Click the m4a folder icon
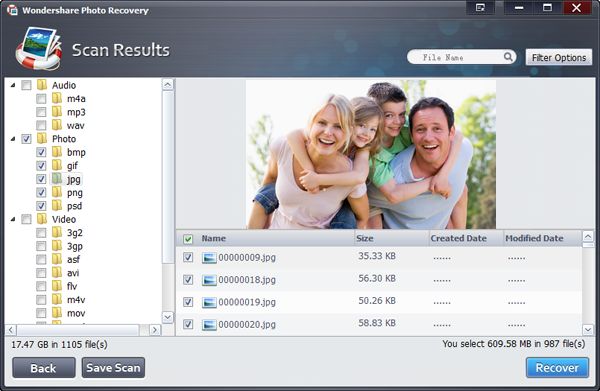600x391 pixels. coord(57,98)
